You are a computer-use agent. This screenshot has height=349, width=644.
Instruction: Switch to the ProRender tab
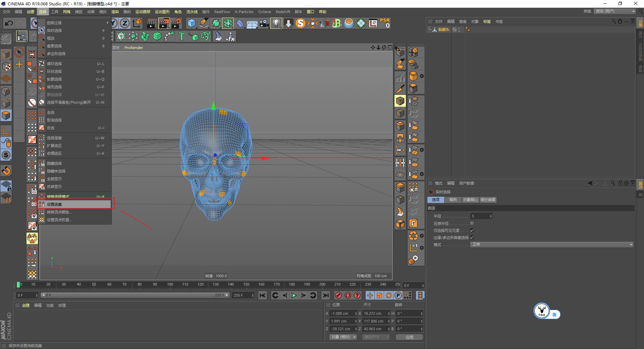(x=133, y=48)
